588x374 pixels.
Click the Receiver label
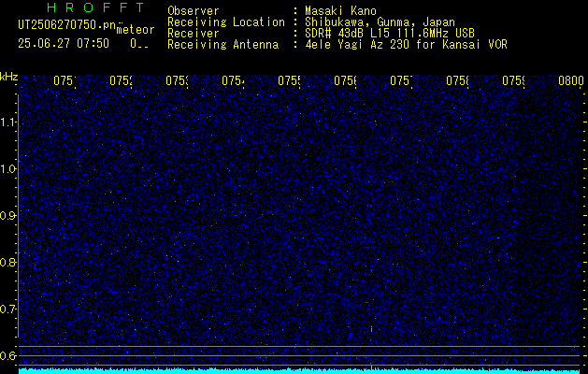click(194, 34)
